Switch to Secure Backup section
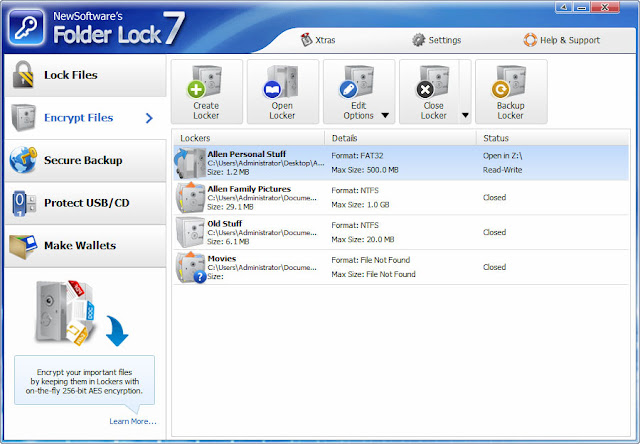The image size is (640, 444). (x=85, y=160)
